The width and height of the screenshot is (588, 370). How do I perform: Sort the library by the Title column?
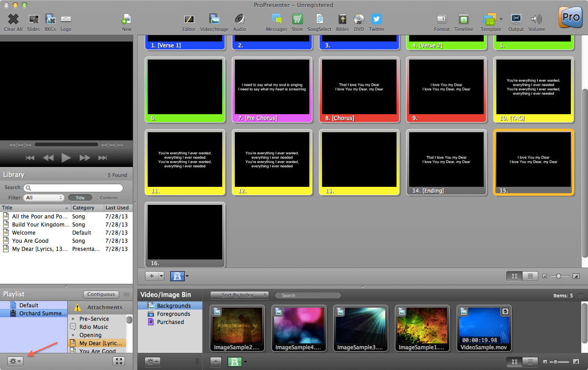coord(36,208)
